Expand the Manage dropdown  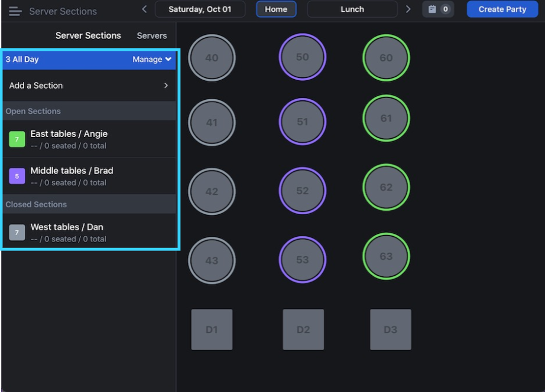pos(152,60)
